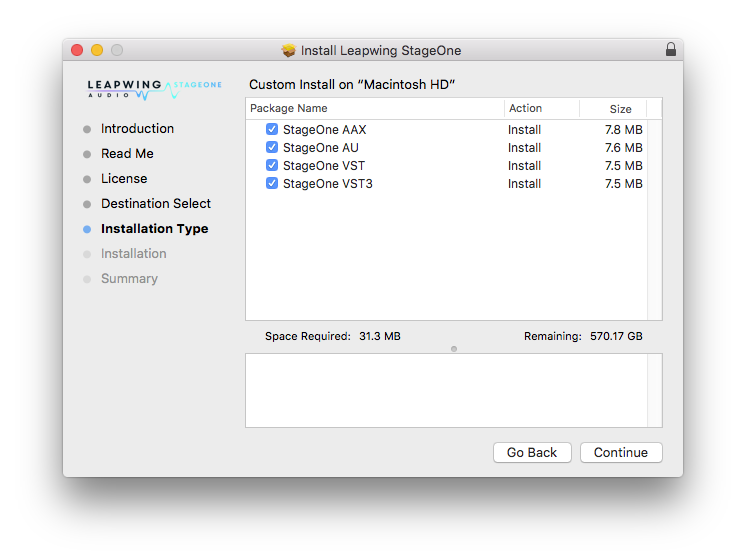Click the Install action for StageOne VST3
This screenshot has height=552, width=748.
point(524,184)
